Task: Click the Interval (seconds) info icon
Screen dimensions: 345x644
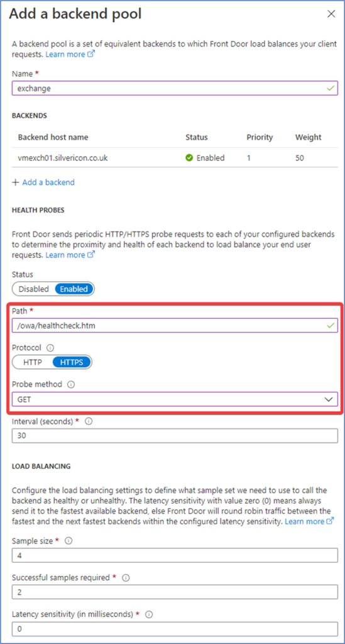Action: (x=89, y=421)
